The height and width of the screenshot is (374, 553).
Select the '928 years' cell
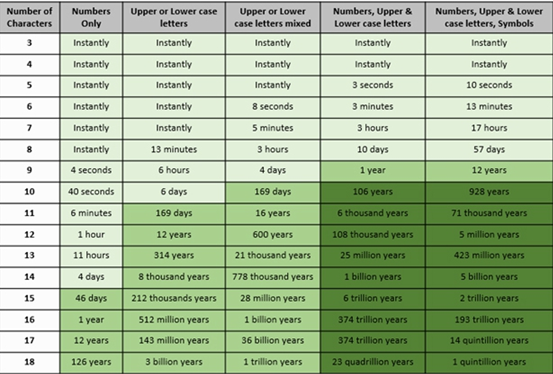(489, 192)
